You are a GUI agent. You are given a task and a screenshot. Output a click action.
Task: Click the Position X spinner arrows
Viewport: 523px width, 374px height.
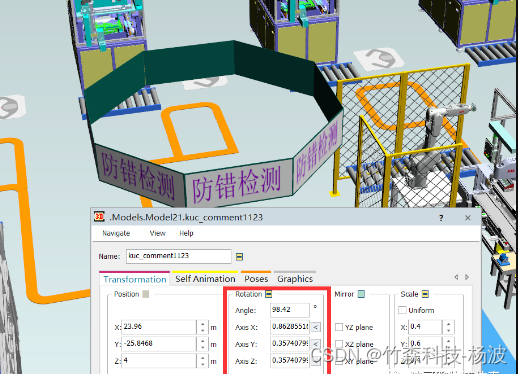point(202,327)
